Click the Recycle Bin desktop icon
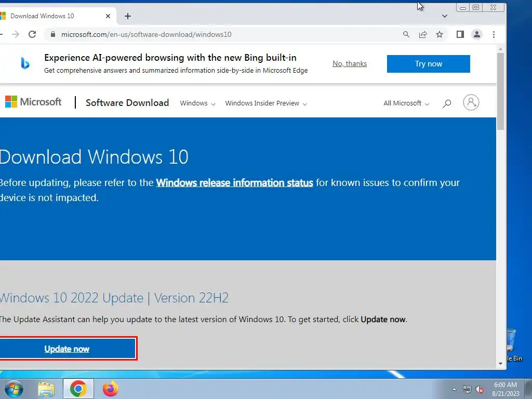532x399 pixels. pyautogui.click(x=513, y=344)
